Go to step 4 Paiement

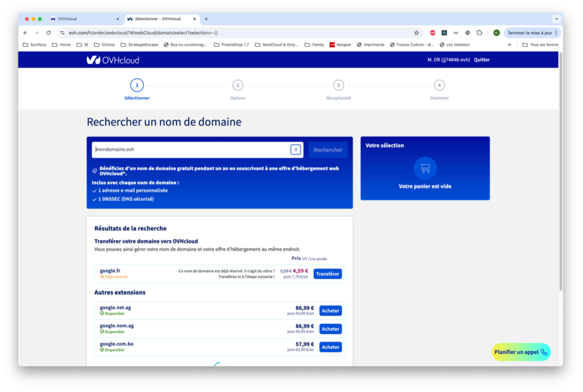click(439, 89)
